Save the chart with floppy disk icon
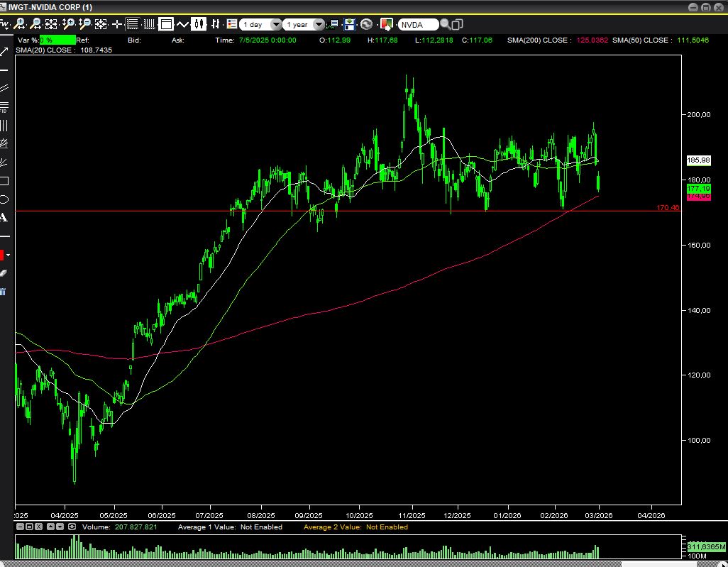728x567 pixels. [349, 24]
